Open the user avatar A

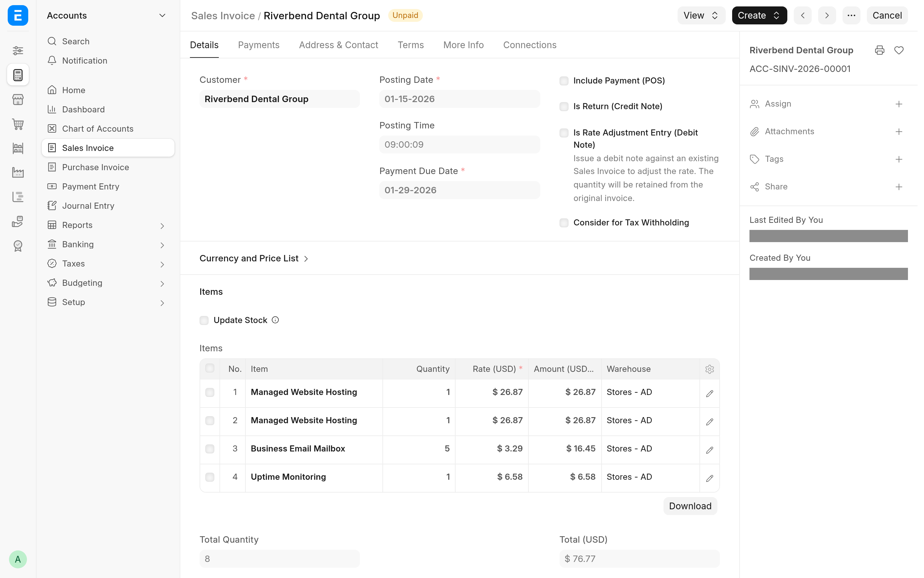(18, 559)
